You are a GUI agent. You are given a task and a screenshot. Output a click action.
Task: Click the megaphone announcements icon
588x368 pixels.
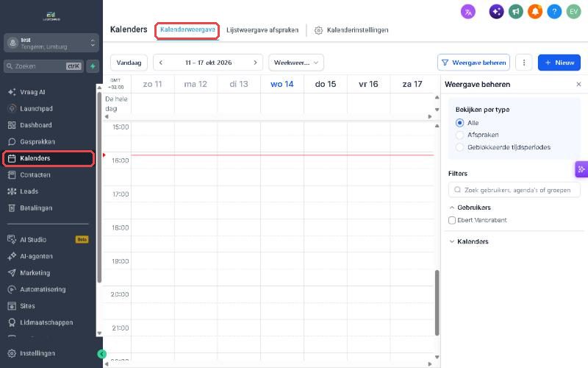tap(516, 12)
